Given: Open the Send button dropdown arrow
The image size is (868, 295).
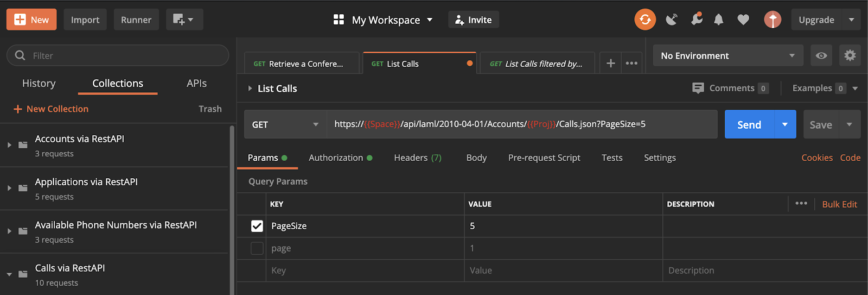Looking at the screenshot, I should click(x=785, y=124).
